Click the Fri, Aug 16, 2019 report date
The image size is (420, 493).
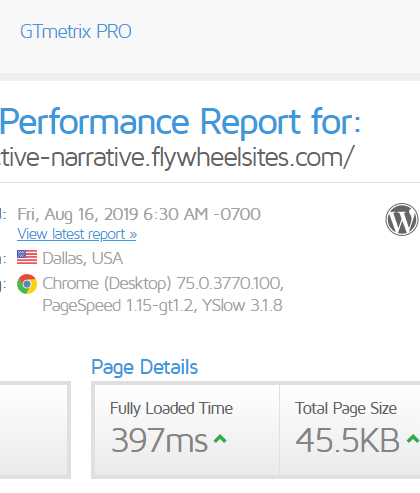point(139,214)
